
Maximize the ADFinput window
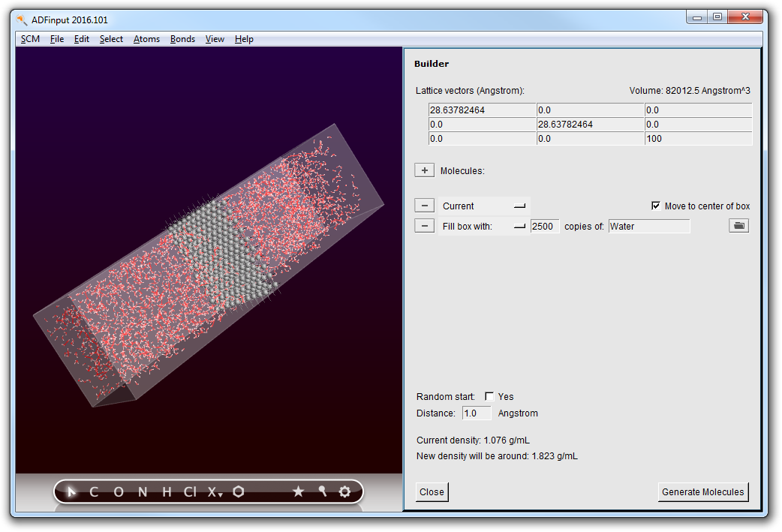pyautogui.click(x=717, y=17)
